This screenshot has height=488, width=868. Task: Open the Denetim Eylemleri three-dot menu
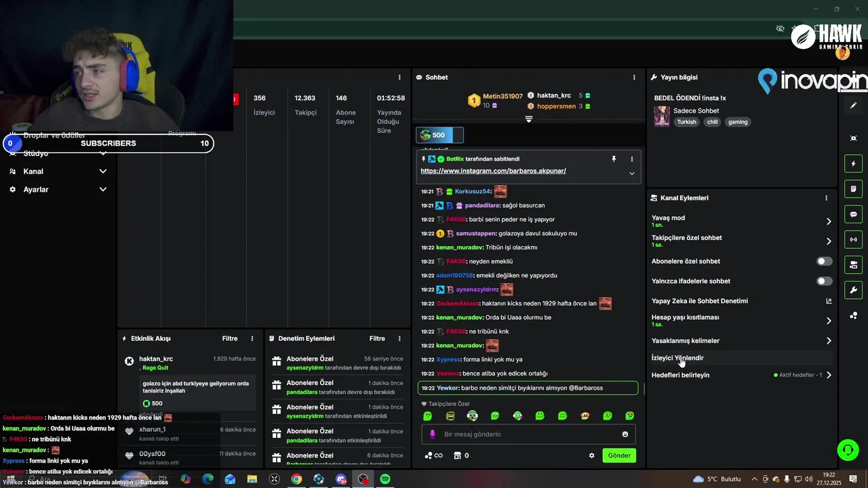[399, 338]
